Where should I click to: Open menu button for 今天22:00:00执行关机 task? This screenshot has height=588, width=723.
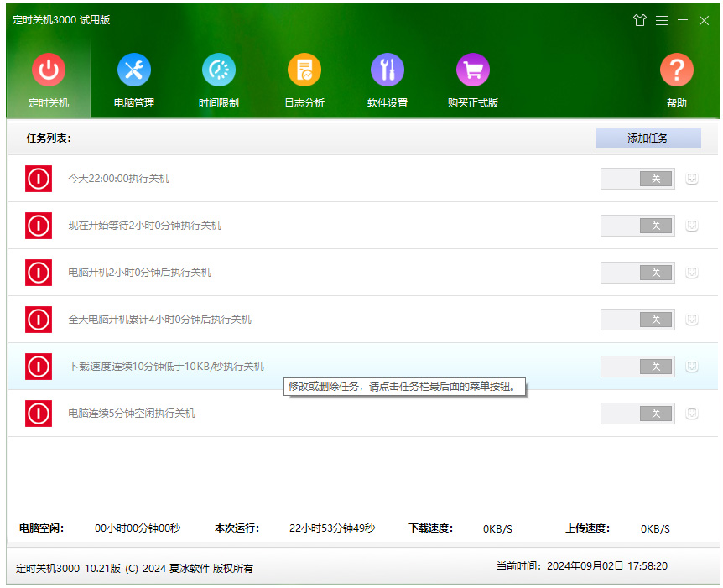coord(692,179)
